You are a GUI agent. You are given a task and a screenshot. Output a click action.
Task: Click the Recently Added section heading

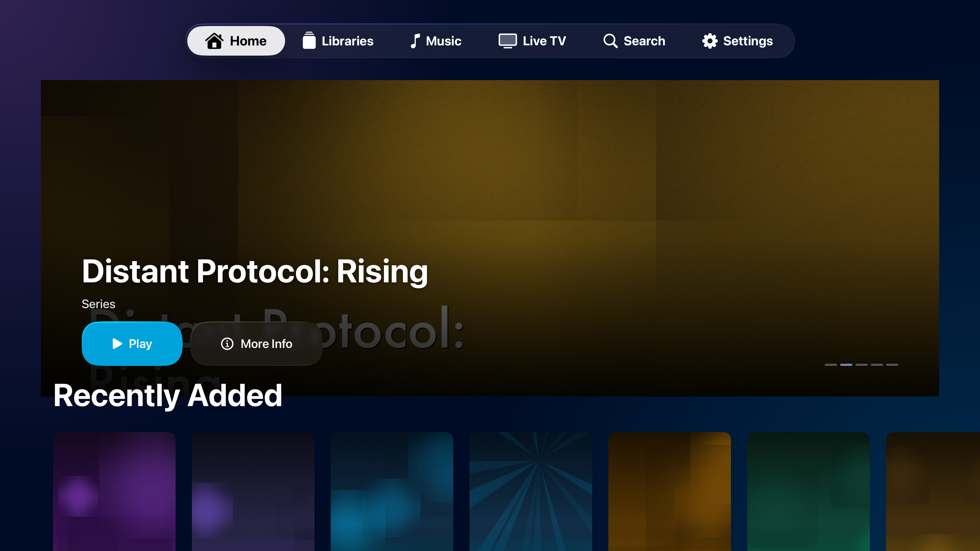168,396
